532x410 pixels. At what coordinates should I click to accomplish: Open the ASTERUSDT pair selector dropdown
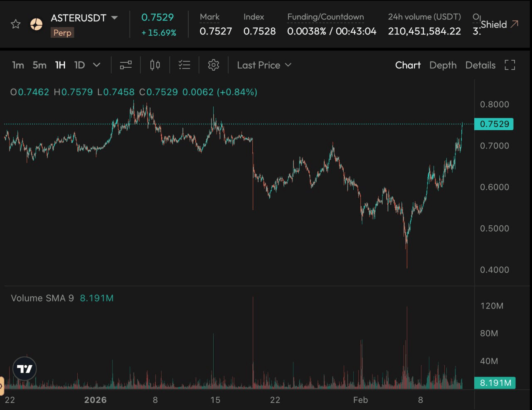coord(115,18)
